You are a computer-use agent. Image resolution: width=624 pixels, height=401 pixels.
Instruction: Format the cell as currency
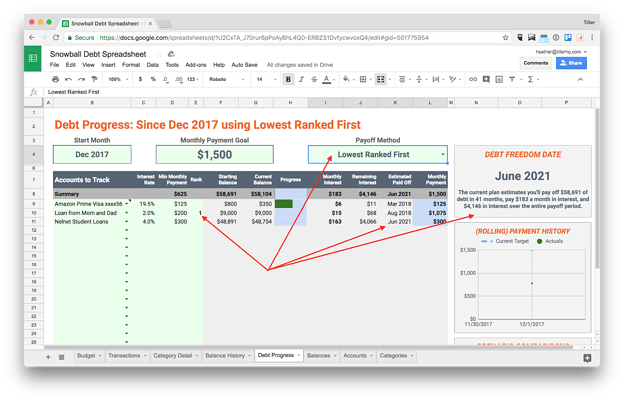pyautogui.click(x=140, y=79)
